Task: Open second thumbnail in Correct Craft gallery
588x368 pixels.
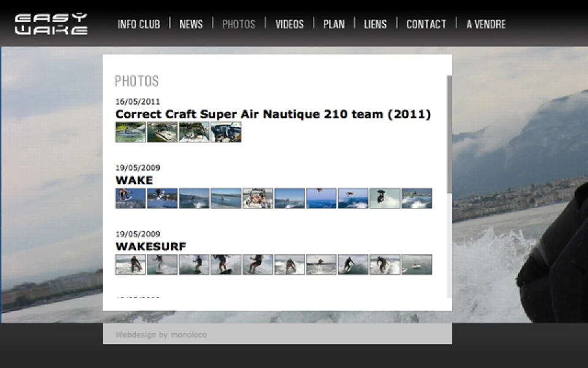Action: click(x=162, y=132)
